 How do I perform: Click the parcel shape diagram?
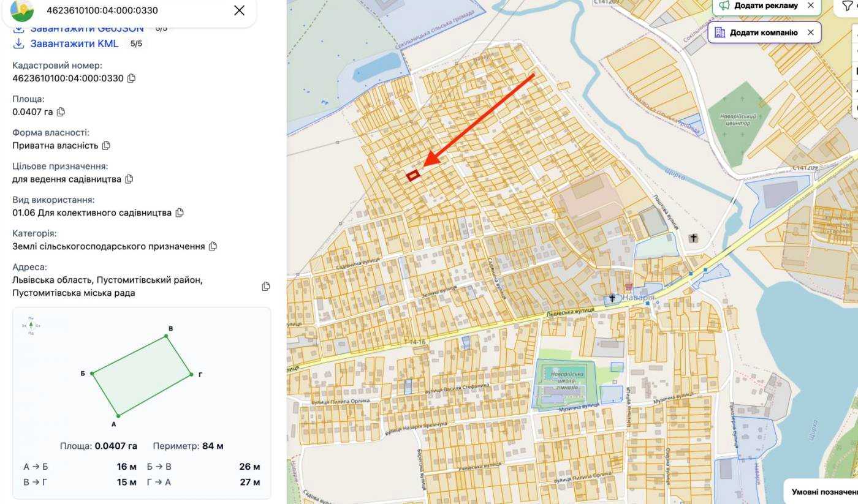pyautogui.click(x=142, y=375)
